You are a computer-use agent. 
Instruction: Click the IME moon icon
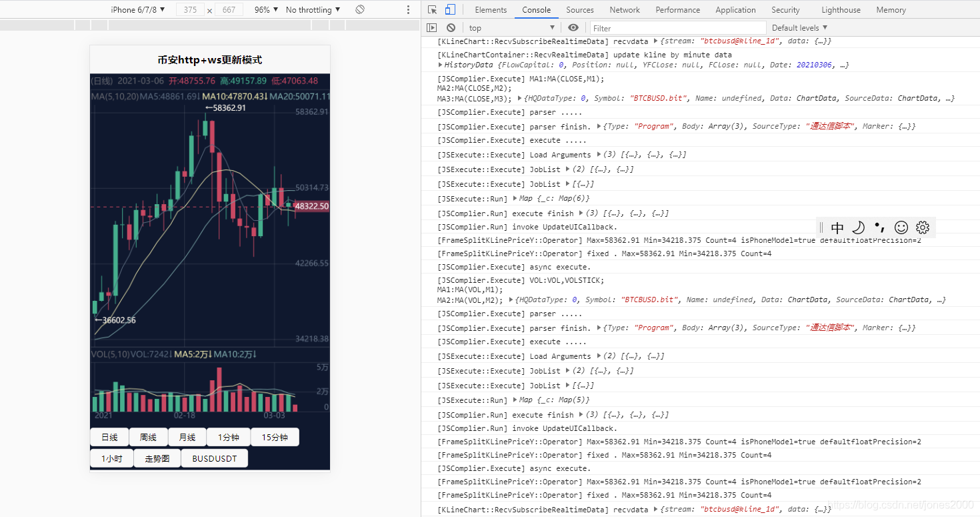click(x=859, y=227)
